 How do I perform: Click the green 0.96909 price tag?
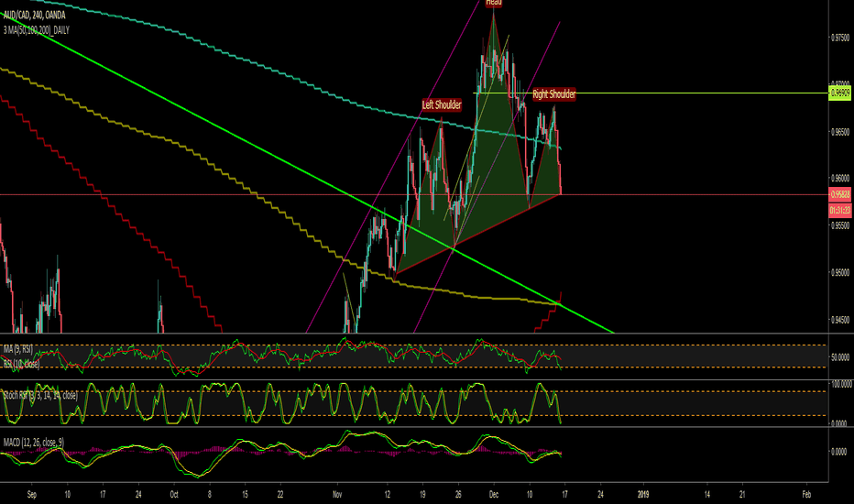point(840,93)
